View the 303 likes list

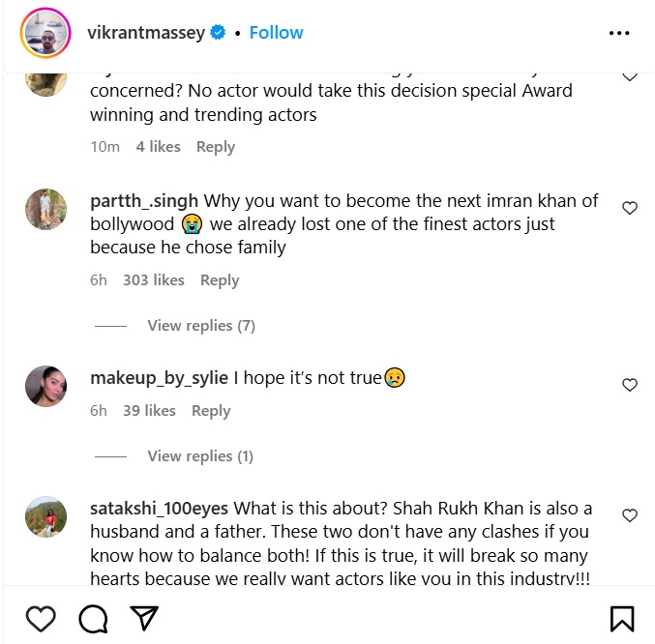point(154,280)
